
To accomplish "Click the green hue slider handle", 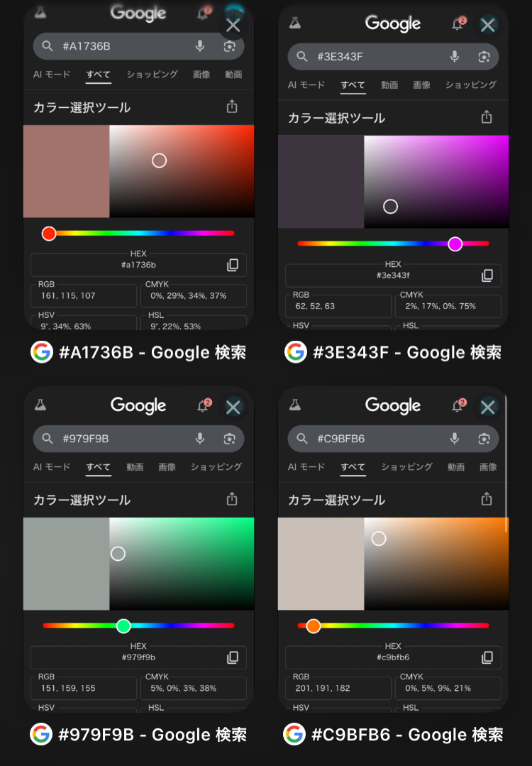I will 123,625.
